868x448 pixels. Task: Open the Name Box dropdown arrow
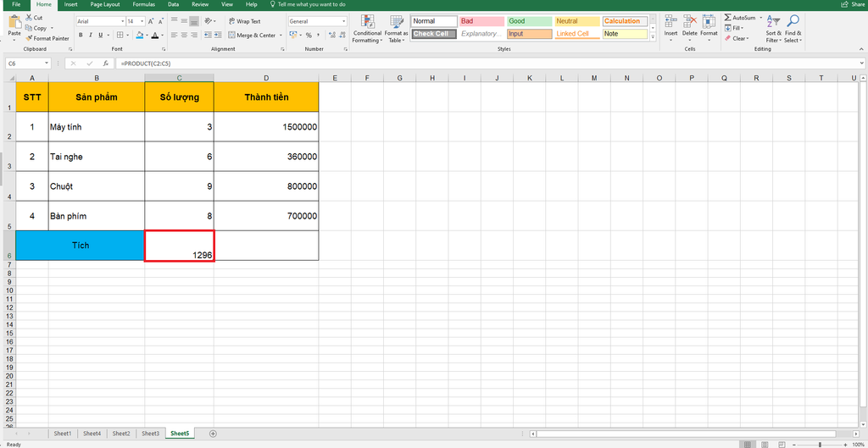47,64
